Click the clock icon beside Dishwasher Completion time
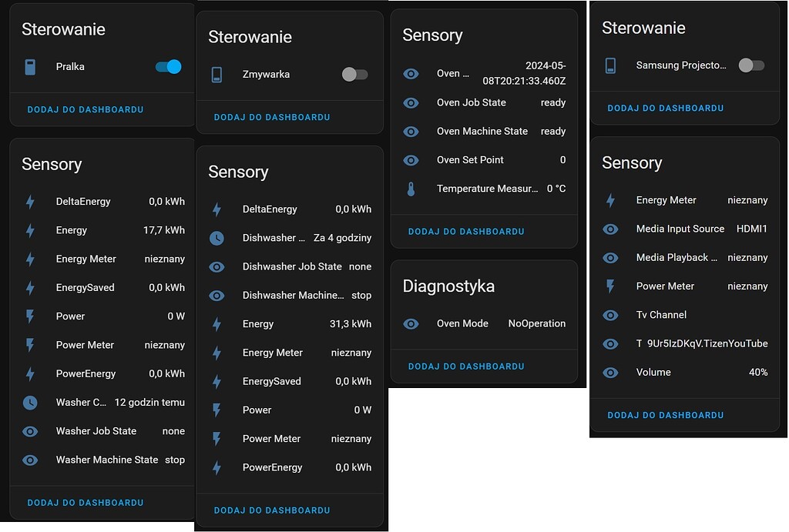This screenshot has width=789, height=532. [217, 238]
